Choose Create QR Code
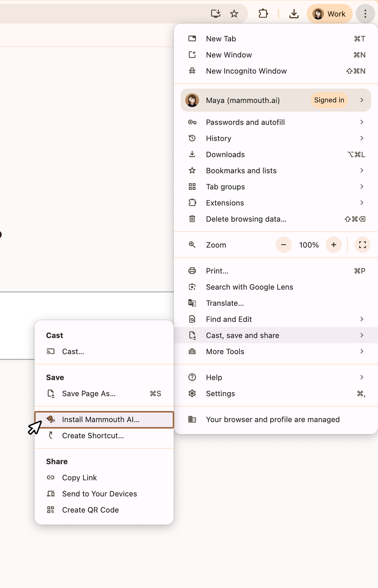Viewport: 378px width, 588px height. (x=104, y=510)
